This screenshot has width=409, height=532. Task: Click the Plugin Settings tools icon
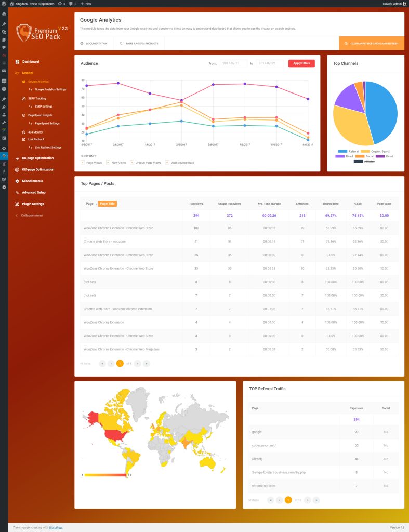click(x=17, y=204)
